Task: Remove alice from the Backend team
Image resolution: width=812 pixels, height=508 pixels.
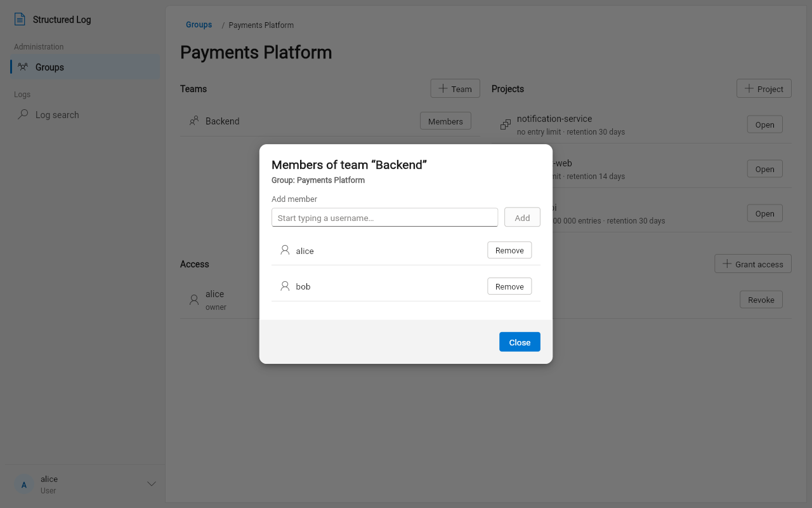Action: (x=509, y=250)
